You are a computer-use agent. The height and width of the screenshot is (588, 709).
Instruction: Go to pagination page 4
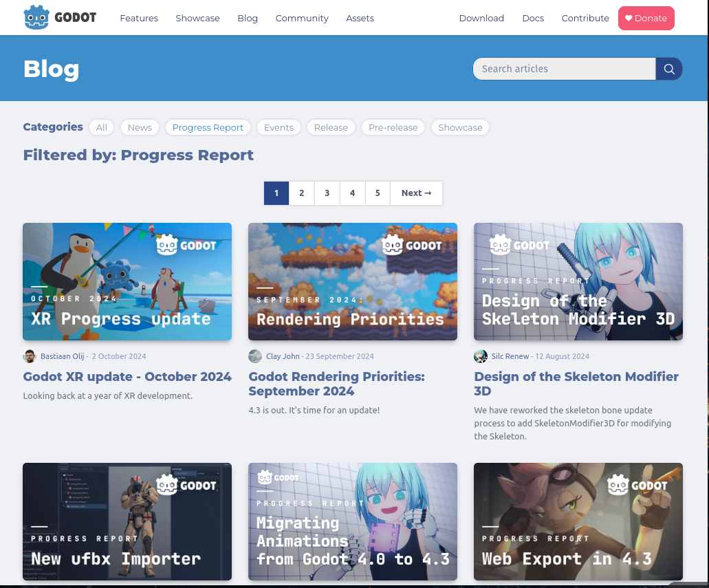(x=352, y=193)
